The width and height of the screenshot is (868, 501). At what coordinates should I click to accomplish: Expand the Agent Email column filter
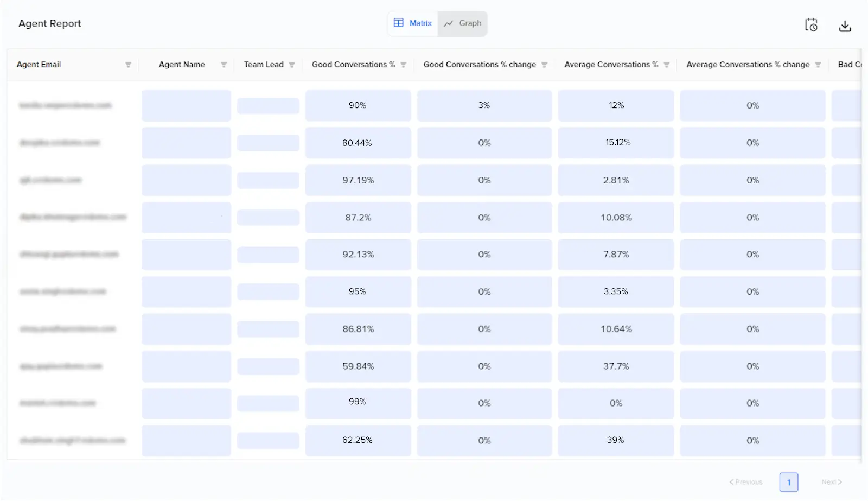pyautogui.click(x=129, y=64)
